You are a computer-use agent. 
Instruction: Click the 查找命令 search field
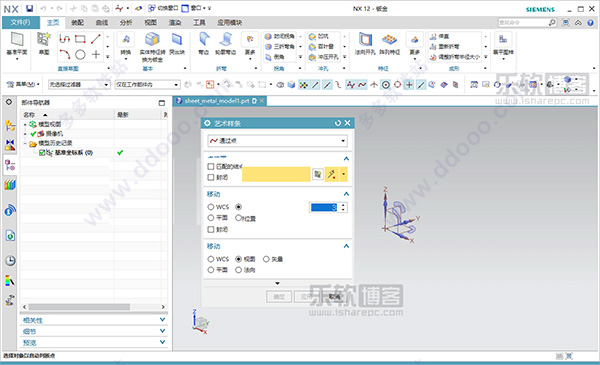(522, 23)
